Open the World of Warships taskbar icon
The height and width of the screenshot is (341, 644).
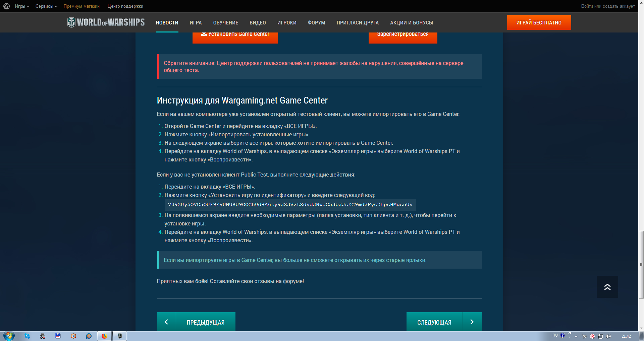[x=120, y=336]
